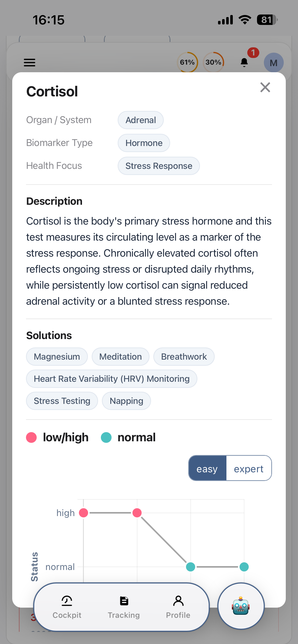The image size is (298, 644).
Task: Open the Stress Response health focus tag
Action: tap(159, 166)
